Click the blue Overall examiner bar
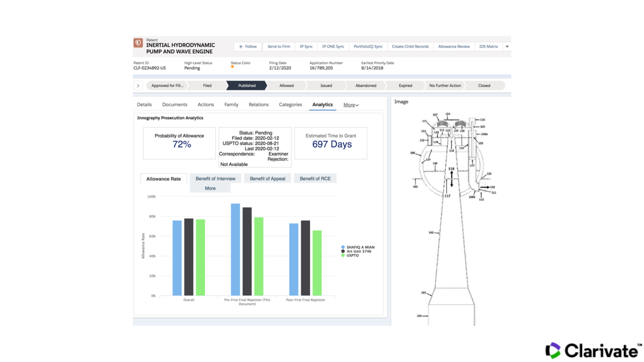This screenshot has width=644, height=362. tap(177, 258)
